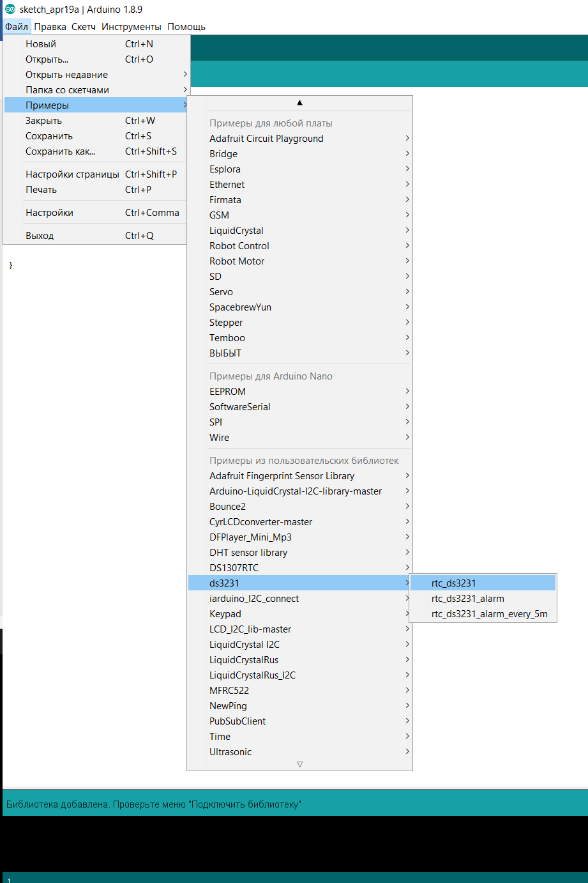Open the Правка menu
The height and width of the screenshot is (883, 588).
pyautogui.click(x=50, y=27)
